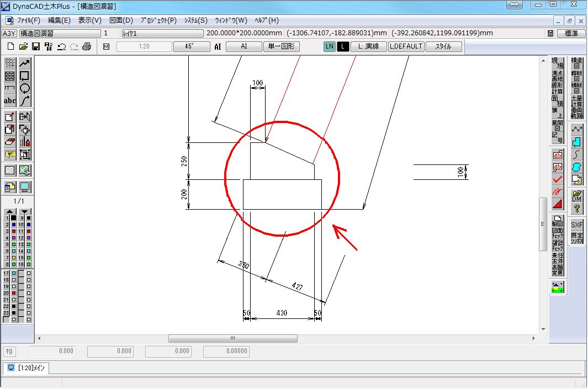Click the crossed-box image placeholder tool
This screenshot has width=588, height=389.
[10, 170]
